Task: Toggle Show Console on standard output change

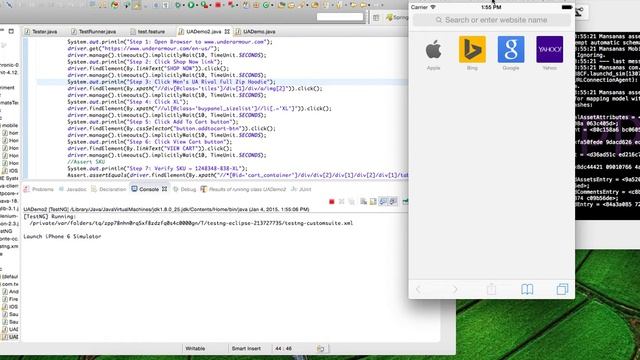Action: (383, 202)
